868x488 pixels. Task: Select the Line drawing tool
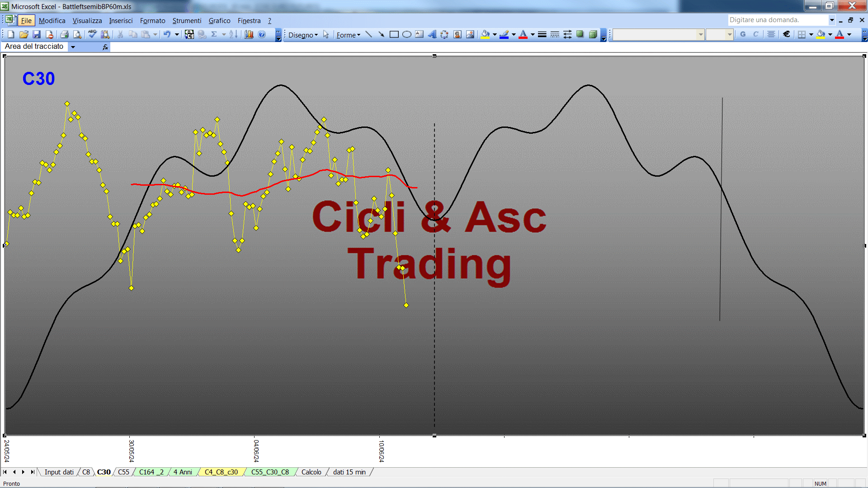coord(368,34)
